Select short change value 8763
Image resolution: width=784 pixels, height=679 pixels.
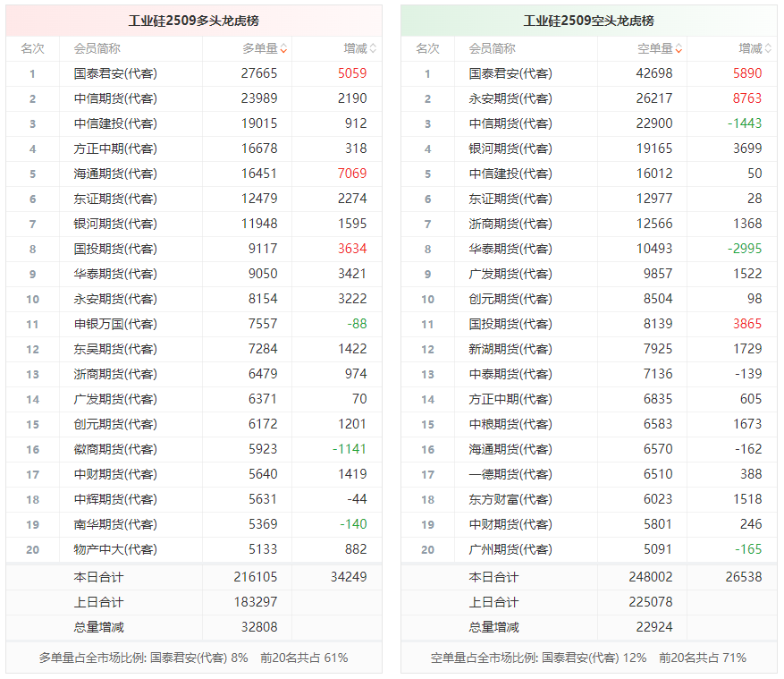tap(747, 98)
